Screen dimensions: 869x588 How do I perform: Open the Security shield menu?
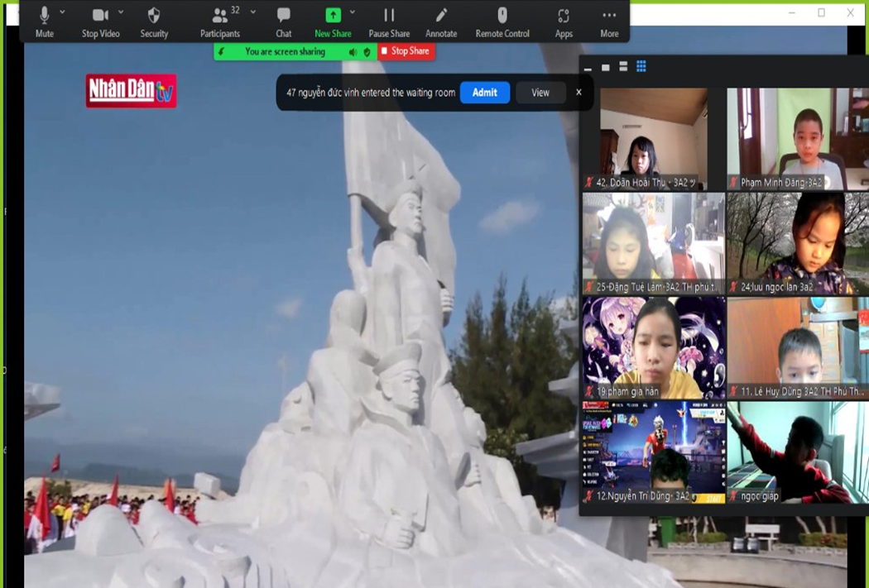[x=154, y=22]
